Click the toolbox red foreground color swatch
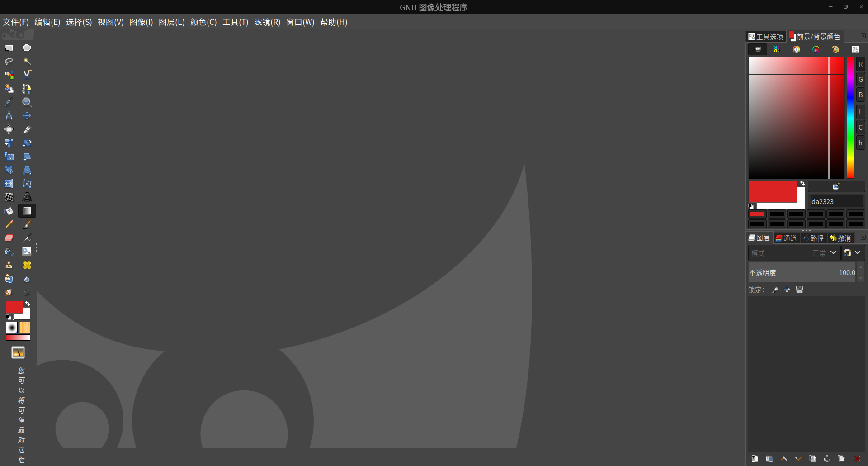868x466 pixels. [14, 307]
